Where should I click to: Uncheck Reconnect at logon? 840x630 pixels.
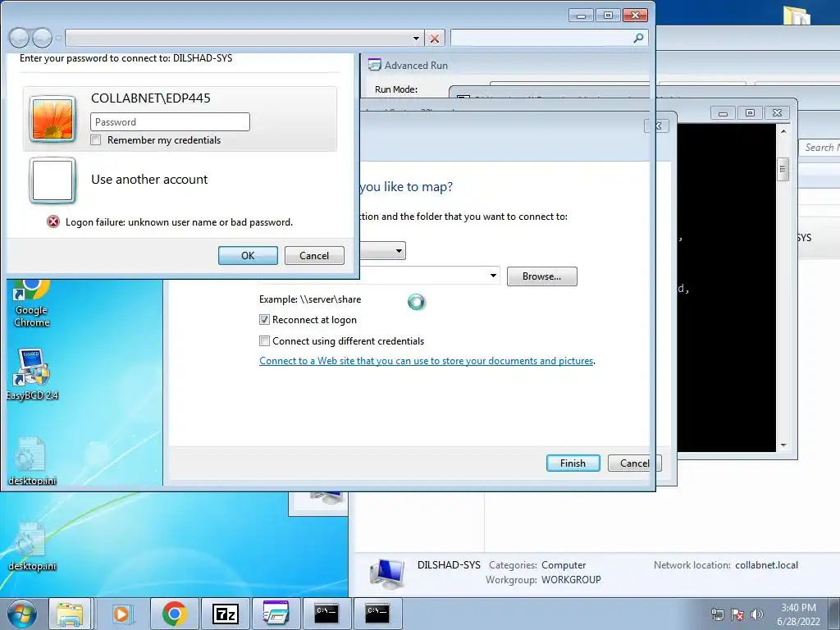pos(264,320)
